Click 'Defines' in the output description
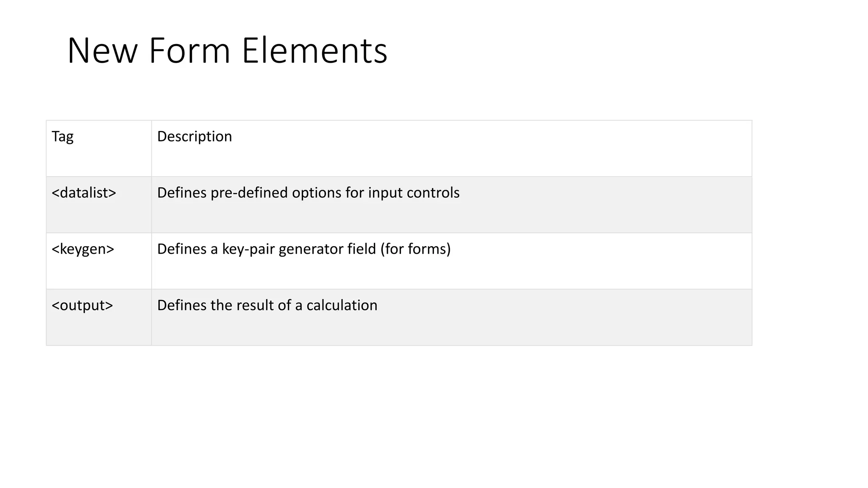 pos(182,305)
